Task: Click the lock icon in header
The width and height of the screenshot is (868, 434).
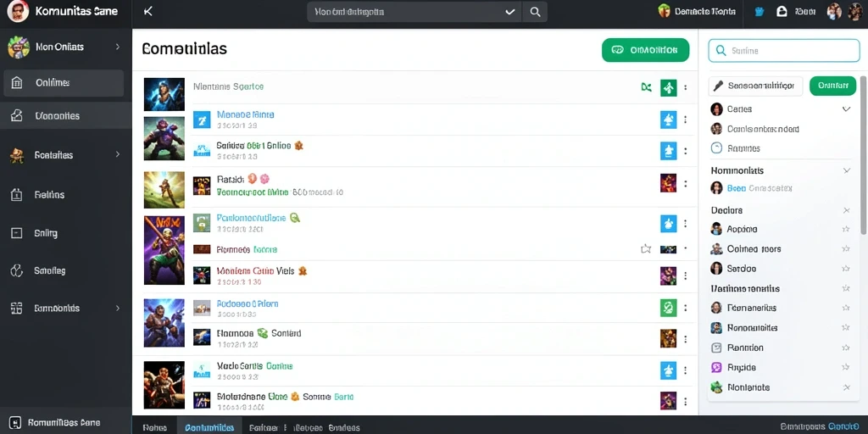Action: pyautogui.click(x=782, y=11)
